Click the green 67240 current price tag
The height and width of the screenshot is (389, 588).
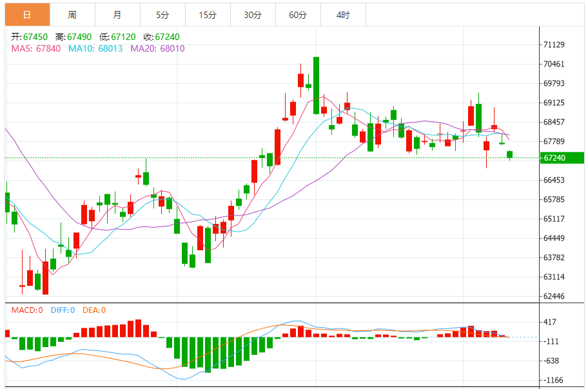pos(562,158)
